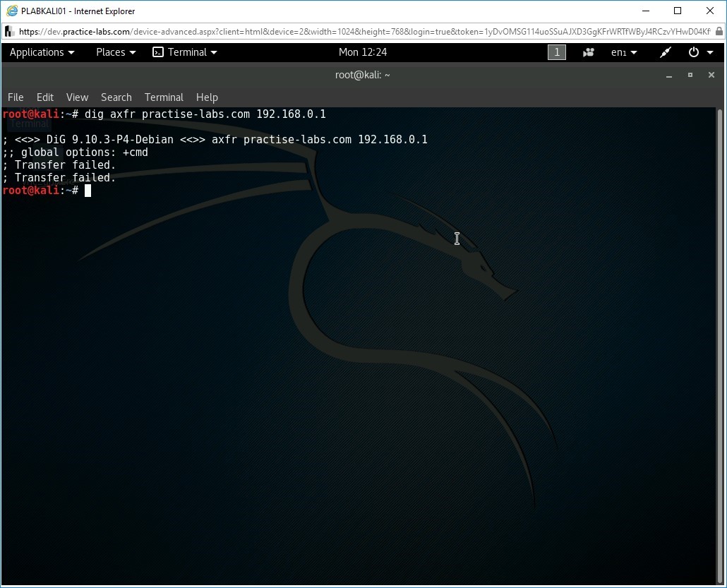This screenshot has height=588, width=727.
Task: Expand the Applications menu
Action: point(42,52)
